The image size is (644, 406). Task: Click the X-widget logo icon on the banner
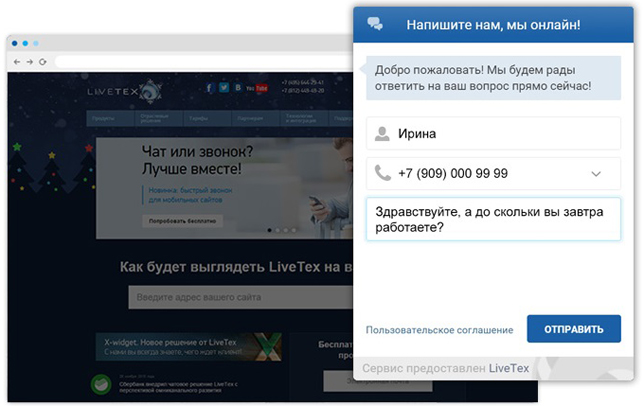coord(266,347)
